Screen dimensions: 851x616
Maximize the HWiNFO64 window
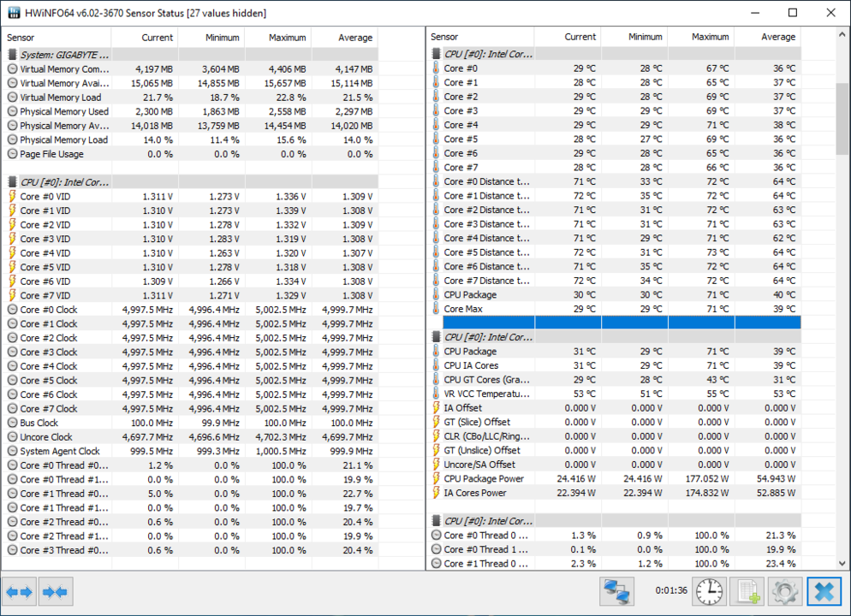click(793, 13)
